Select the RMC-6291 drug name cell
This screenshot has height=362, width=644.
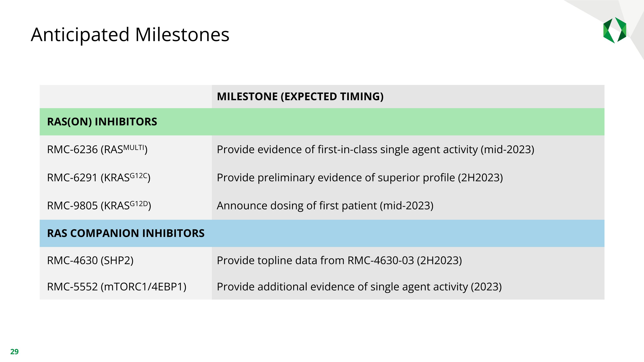click(x=99, y=178)
